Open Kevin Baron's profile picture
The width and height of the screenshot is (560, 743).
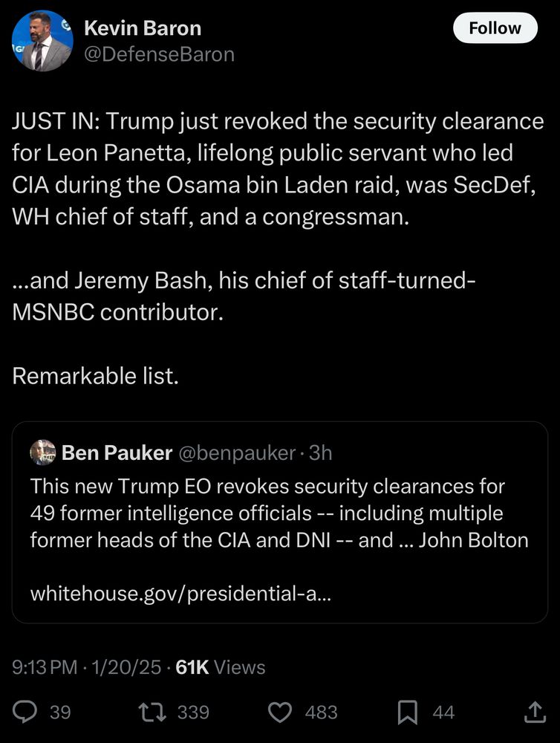point(42,42)
